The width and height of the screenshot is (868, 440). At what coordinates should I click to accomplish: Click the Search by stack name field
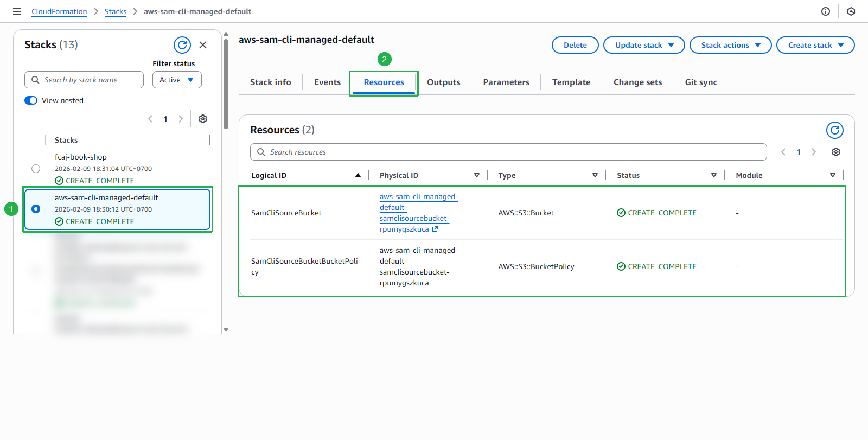(x=84, y=80)
